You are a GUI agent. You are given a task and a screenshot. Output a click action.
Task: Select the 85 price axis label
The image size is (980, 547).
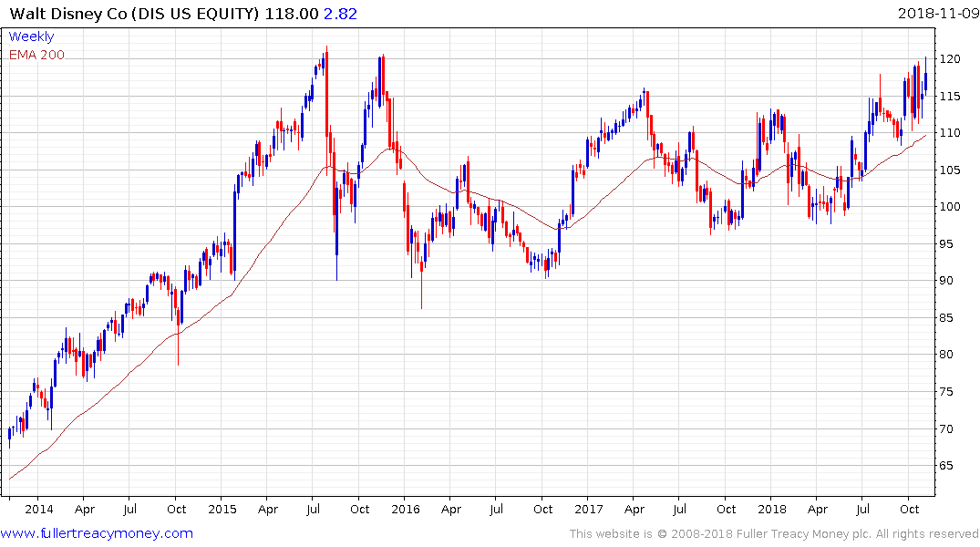tap(946, 317)
